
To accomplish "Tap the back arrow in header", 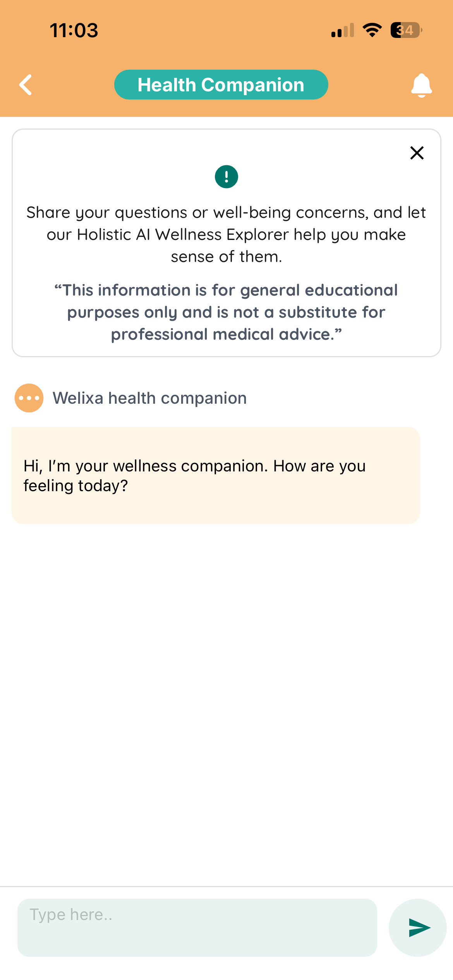I will pos(26,85).
